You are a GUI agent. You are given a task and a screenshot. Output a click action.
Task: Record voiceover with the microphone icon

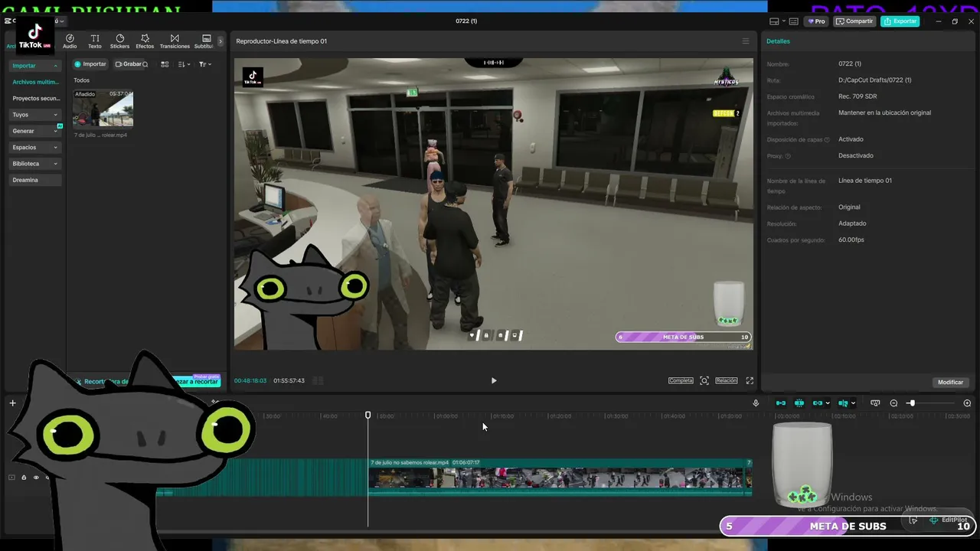[x=756, y=403]
